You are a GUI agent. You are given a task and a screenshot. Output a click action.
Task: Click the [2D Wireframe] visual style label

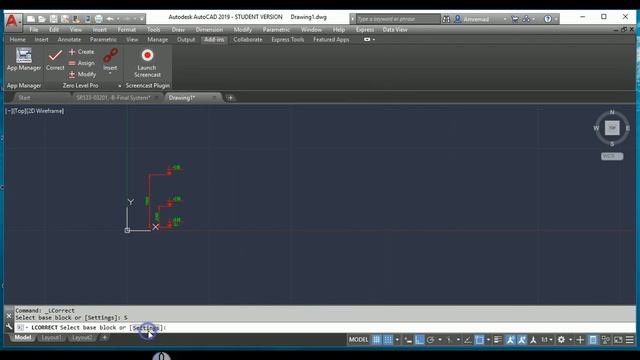click(45, 111)
